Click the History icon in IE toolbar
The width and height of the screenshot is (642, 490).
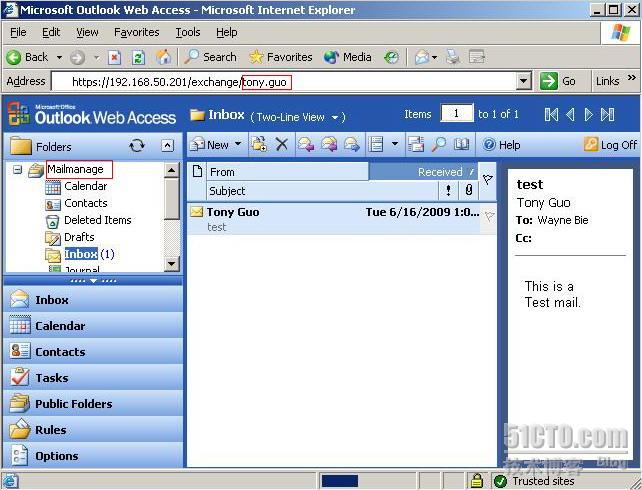click(391, 57)
